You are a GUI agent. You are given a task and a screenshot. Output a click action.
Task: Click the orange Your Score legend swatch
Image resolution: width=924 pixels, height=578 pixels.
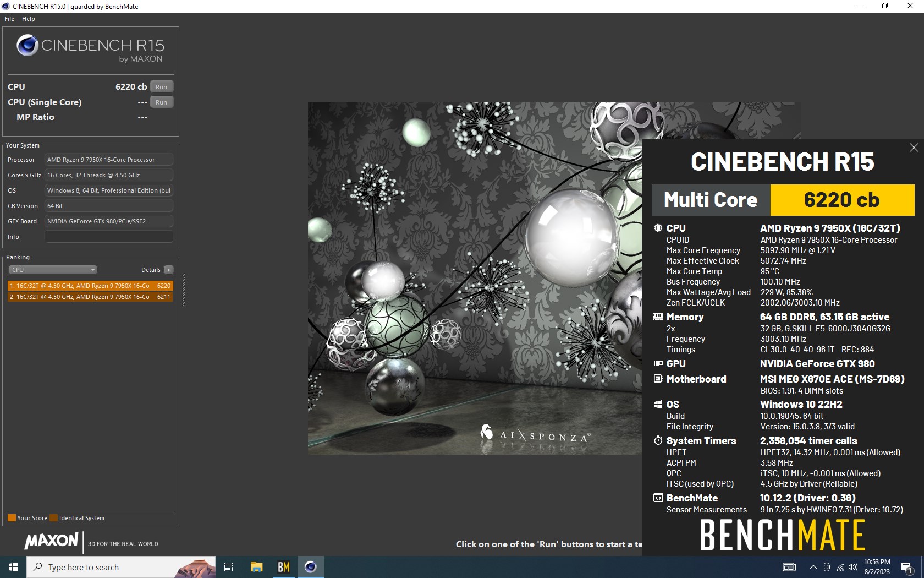12,518
